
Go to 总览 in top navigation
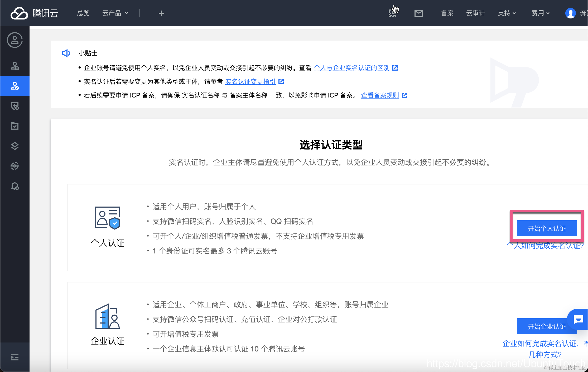tap(83, 13)
